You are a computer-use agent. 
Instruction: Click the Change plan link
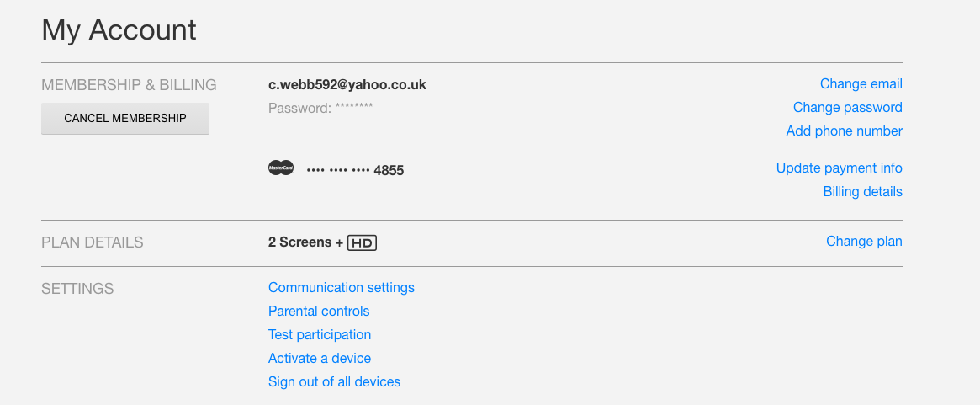(864, 242)
